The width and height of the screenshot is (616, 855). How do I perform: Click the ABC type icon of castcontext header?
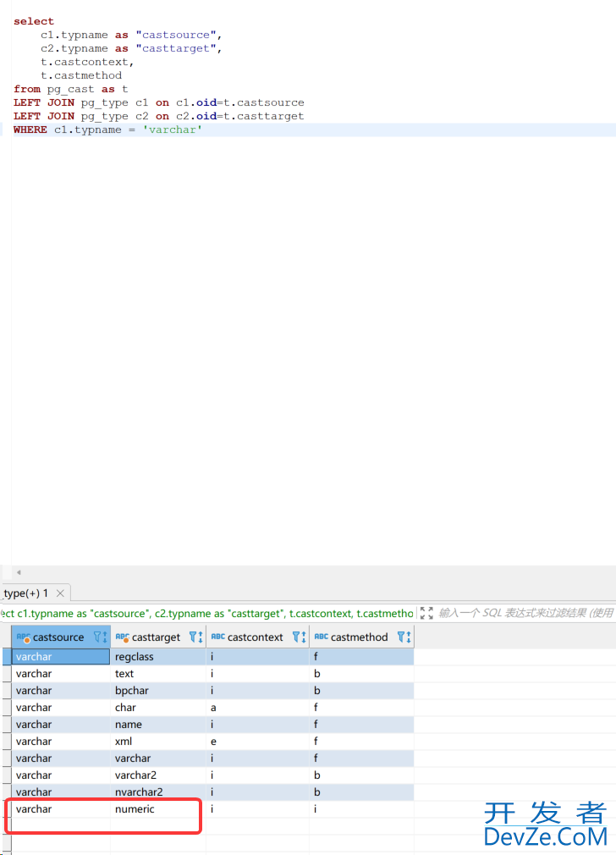[217, 637]
